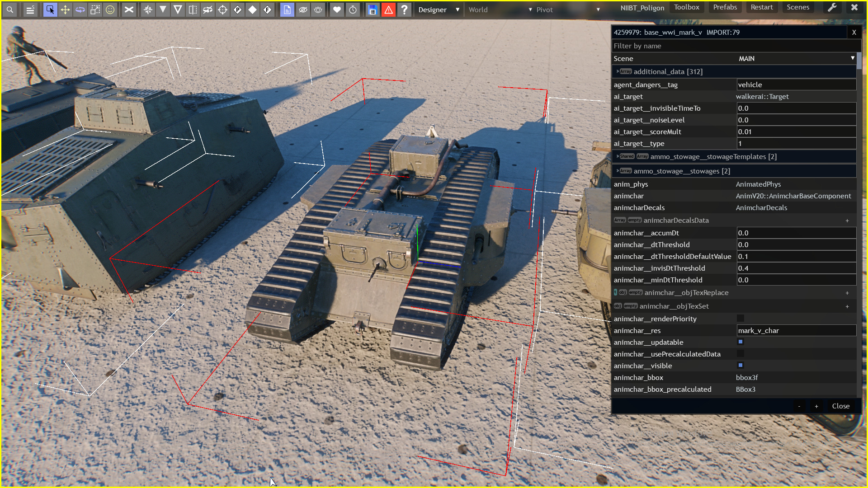Open the Toolbox tab
The image size is (868, 488).
pyautogui.click(x=686, y=7)
